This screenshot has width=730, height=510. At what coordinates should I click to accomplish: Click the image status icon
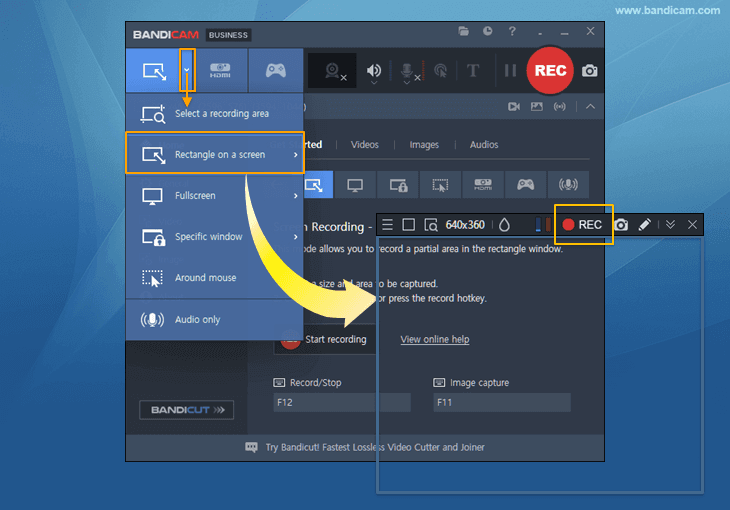click(537, 107)
